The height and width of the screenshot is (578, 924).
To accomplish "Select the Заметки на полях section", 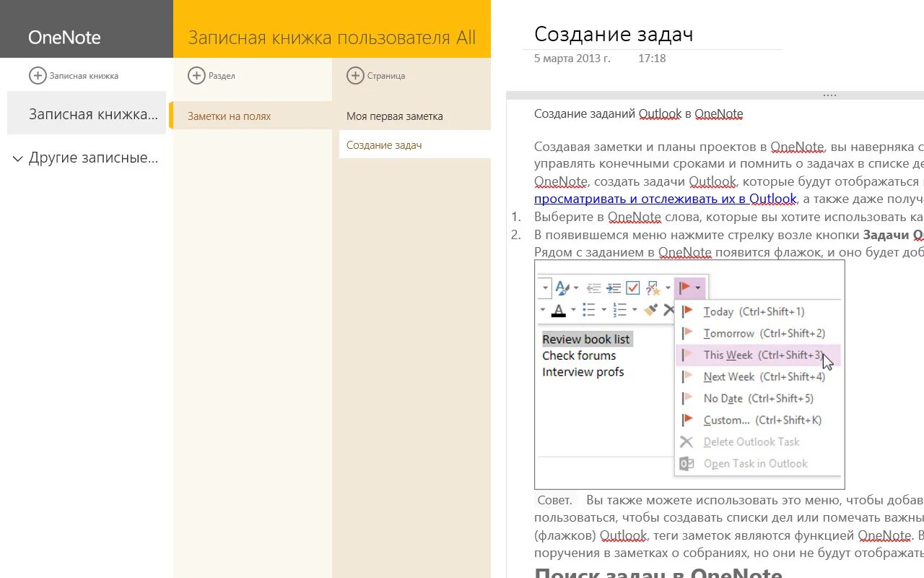I will (253, 116).
